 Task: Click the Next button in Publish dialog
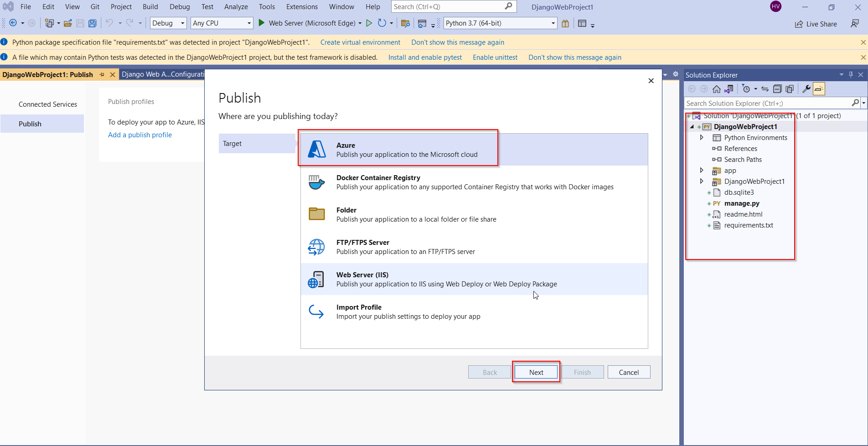point(536,372)
